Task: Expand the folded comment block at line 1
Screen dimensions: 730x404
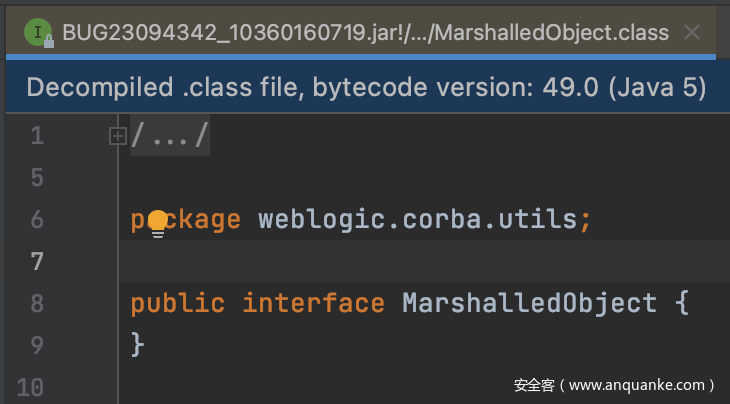Action: (117, 136)
